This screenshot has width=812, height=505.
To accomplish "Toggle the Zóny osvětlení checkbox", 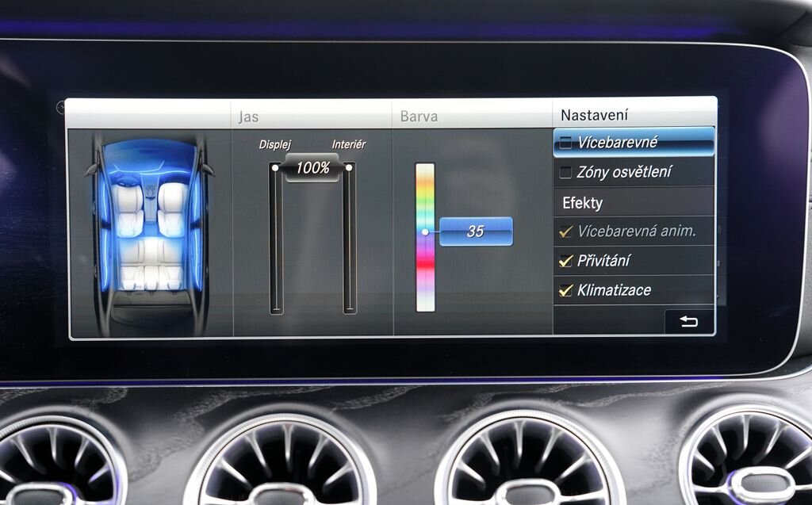I will (x=565, y=172).
